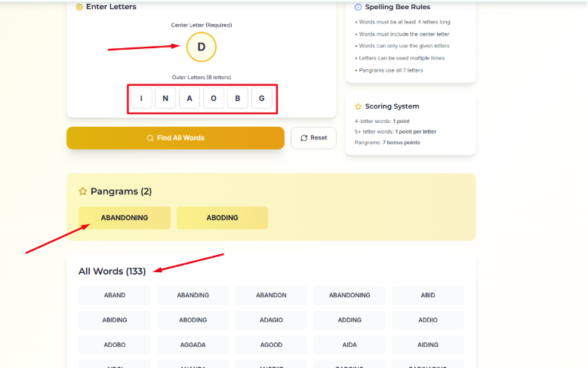The width and height of the screenshot is (588, 368).
Task: Click the AGGADA word tile
Action: (x=192, y=345)
